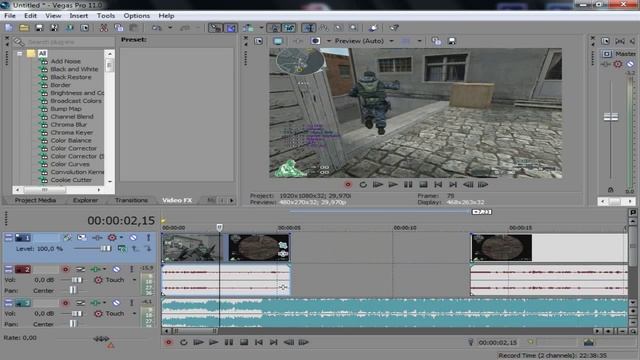
Task: Select the Black and White effect
Action: click(74, 69)
